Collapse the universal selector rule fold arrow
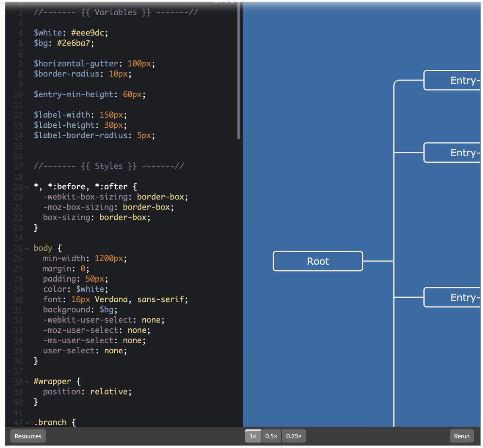483x448 pixels. [x=27, y=187]
